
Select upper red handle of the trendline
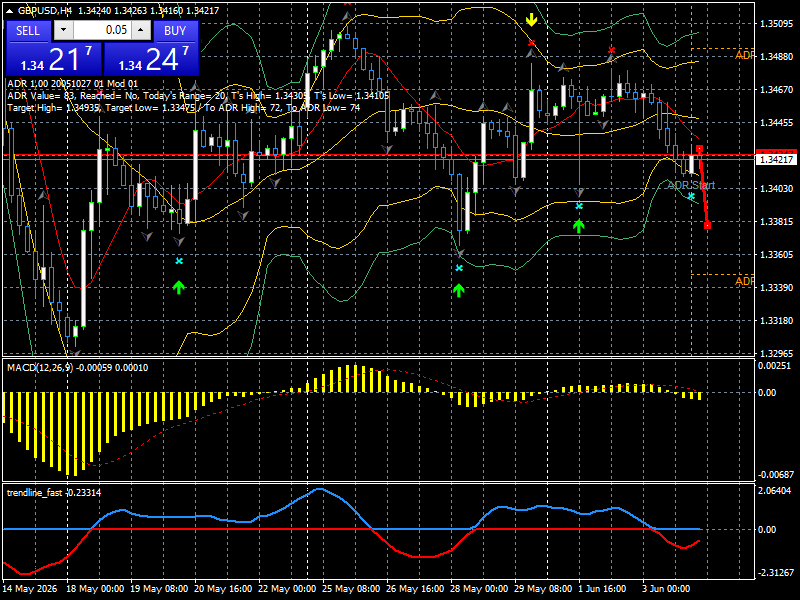(699, 149)
